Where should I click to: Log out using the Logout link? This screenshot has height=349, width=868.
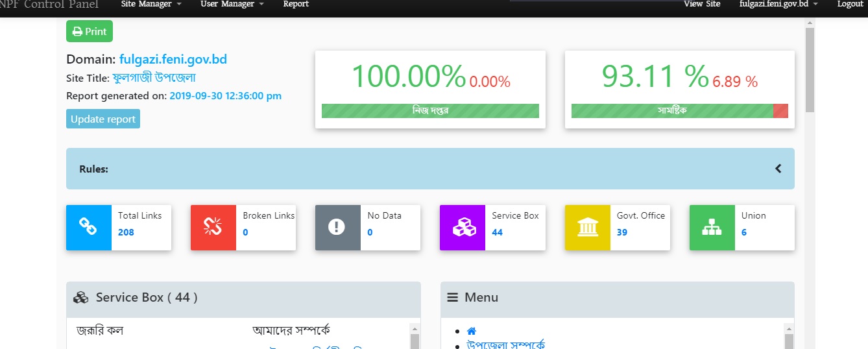click(x=850, y=5)
